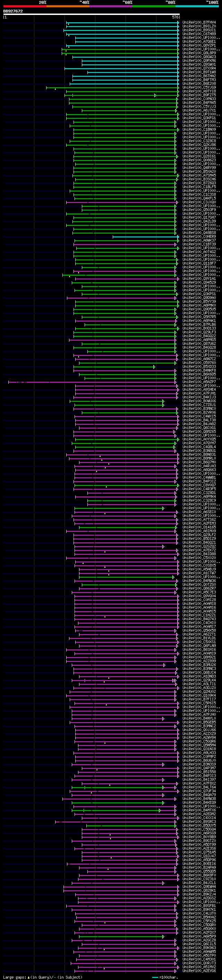Select label UniRef100_Q9EWH4
Image resolution: width=222 pixels, height=980 pixels.
click(199, 886)
